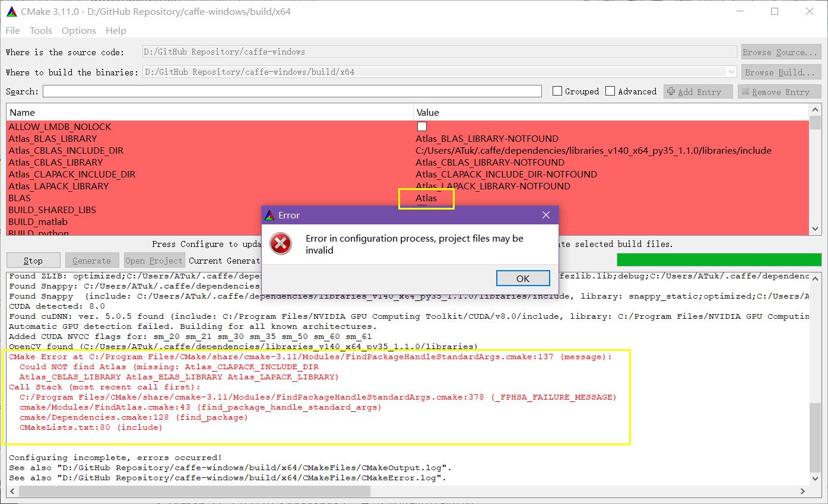Viewport: 828px width, 504px height.
Task: Expand the build binaries path dropdown
Action: point(731,72)
